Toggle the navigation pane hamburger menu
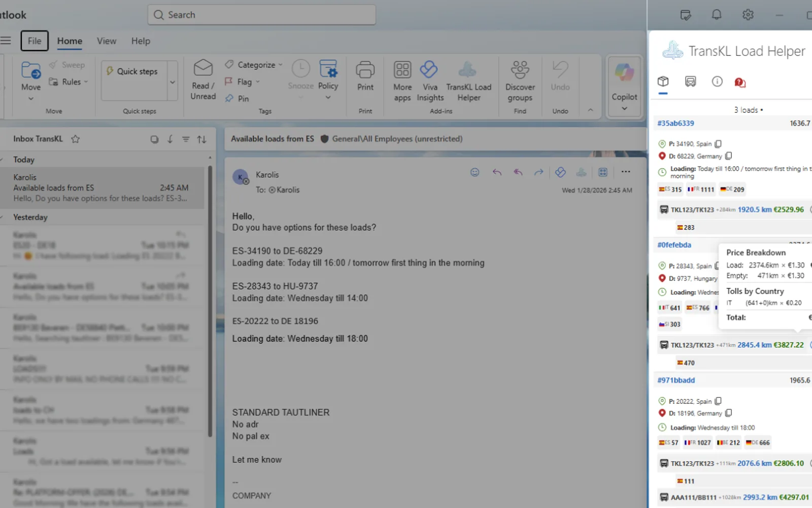Viewport: 812px width, 508px height. pyautogui.click(x=6, y=41)
